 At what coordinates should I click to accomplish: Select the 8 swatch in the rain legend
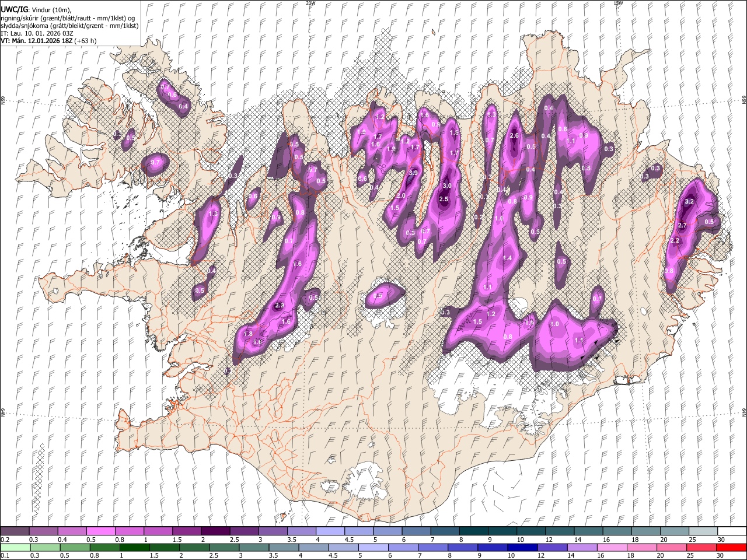click(462, 547)
